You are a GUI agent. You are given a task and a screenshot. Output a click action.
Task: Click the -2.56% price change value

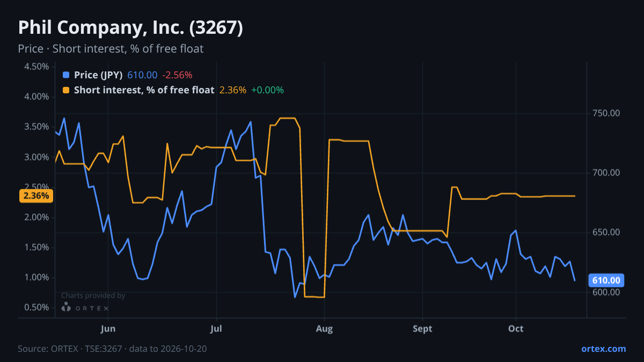click(x=177, y=75)
